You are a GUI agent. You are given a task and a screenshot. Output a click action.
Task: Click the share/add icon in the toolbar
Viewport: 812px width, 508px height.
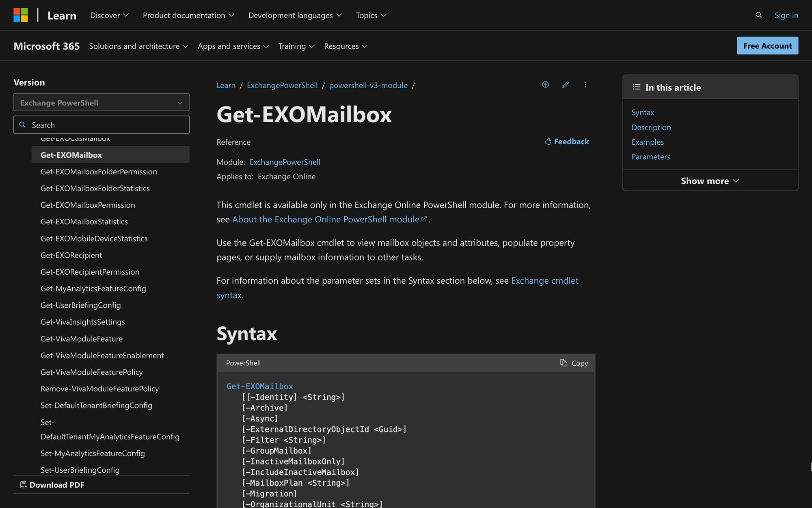(x=545, y=84)
